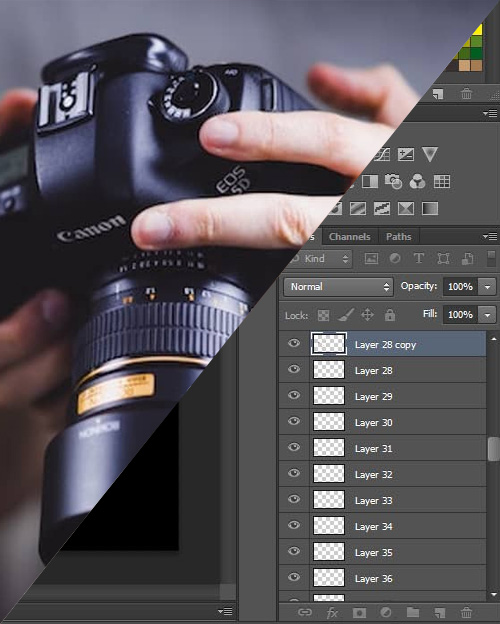Screen dimensions: 500x624
Task: Hide Layer 29 via eye icon
Action: (x=294, y=395)
